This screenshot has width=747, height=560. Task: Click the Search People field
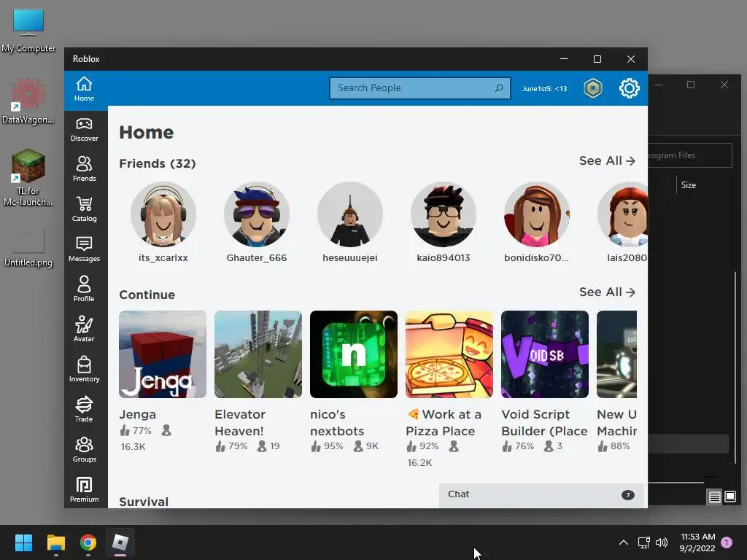point(419,88)
